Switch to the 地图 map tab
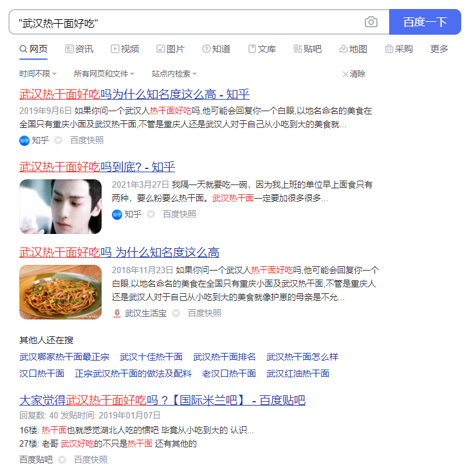 (x=353, y=49)
